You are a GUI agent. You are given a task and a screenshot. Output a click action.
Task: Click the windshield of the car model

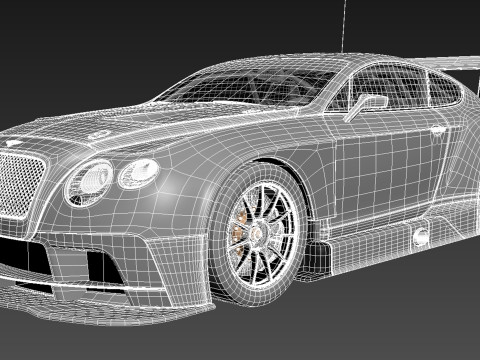pos(247,86)
